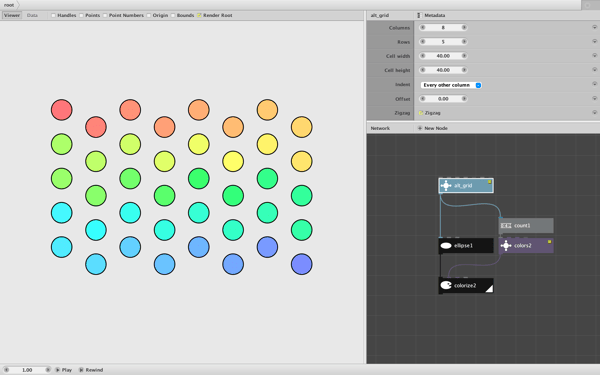Open the Rows row options menu

pyautogui.click(x=594, y=41)
